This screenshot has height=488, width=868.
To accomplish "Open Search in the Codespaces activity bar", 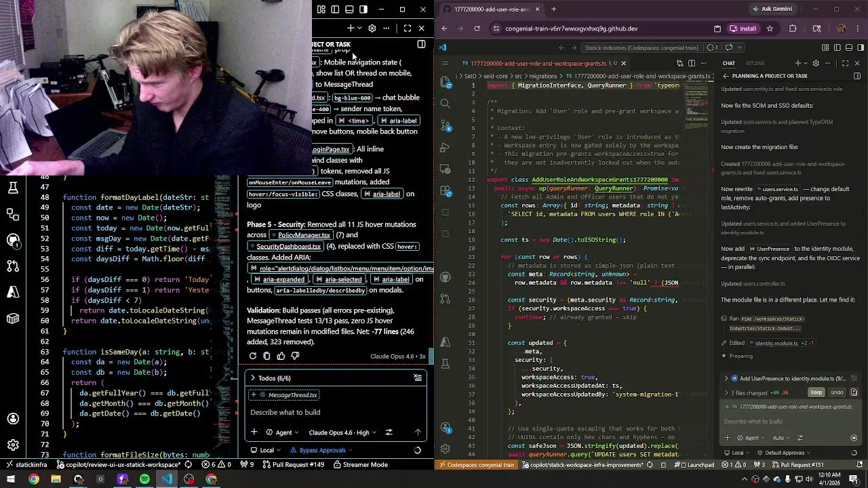I will click(445, 103).
